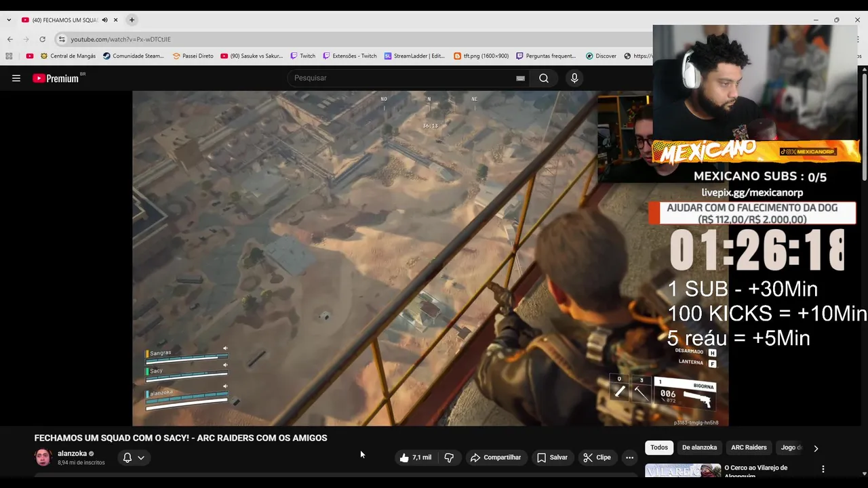Open the Twitch bookmark

pos(303,56)
